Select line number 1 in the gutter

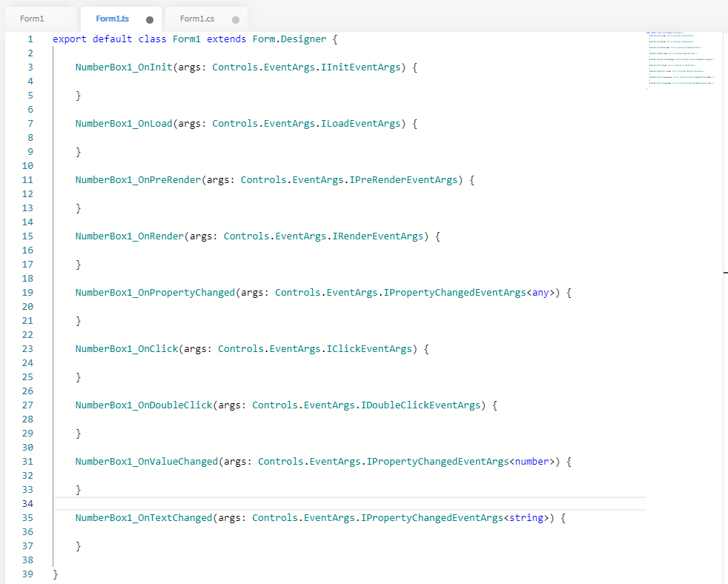[30, 39]
